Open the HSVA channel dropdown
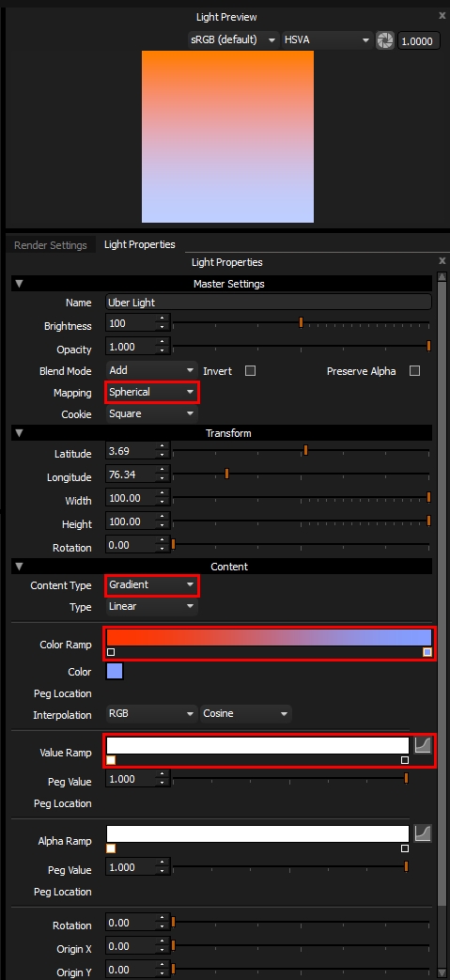The height and width of the screenshot is (980, 450). coord(328,40)
